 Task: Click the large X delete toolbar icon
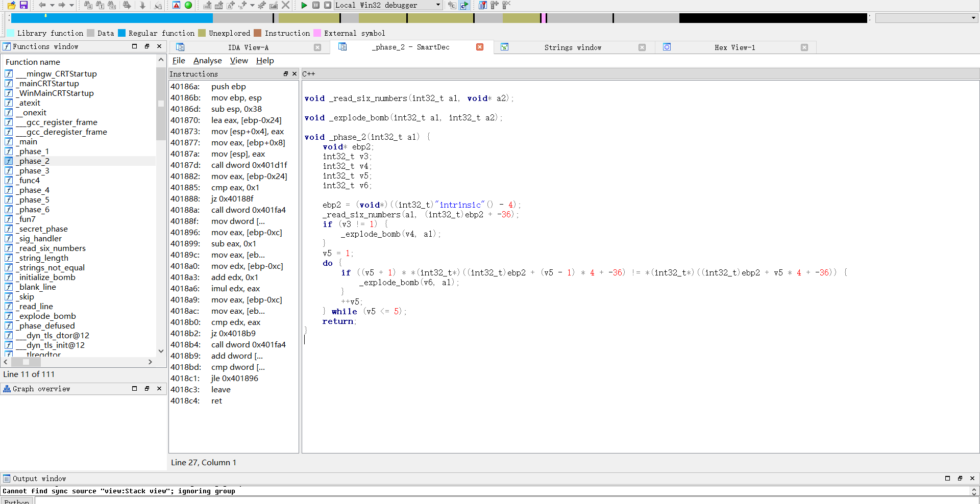[286, 5]
